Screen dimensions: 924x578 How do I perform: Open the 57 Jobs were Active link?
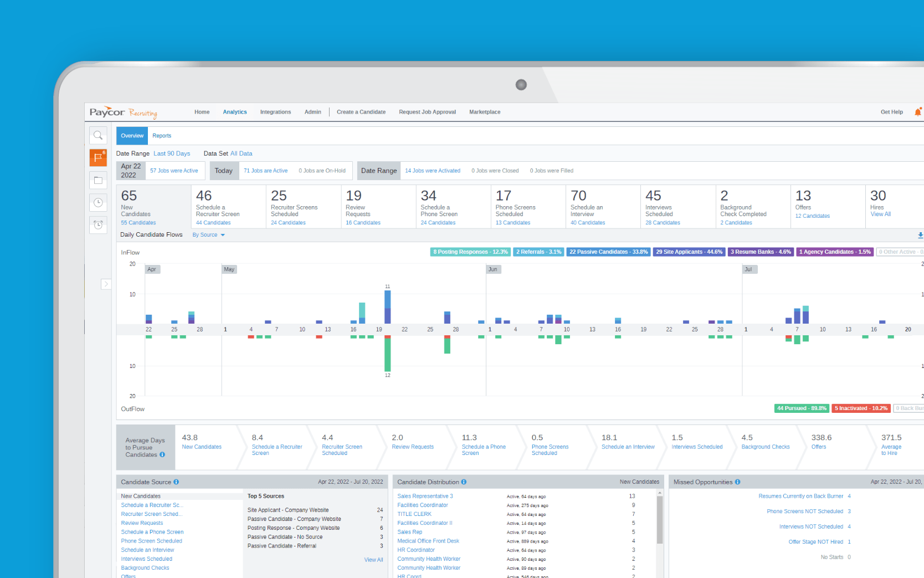[x=174, y=171]
